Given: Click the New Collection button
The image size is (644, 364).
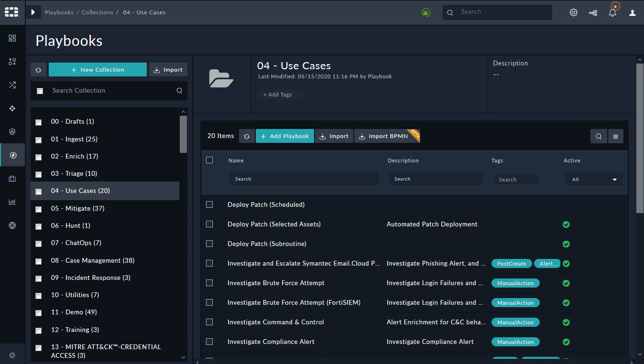Looking at the screenshot, I should coord(98,70).
